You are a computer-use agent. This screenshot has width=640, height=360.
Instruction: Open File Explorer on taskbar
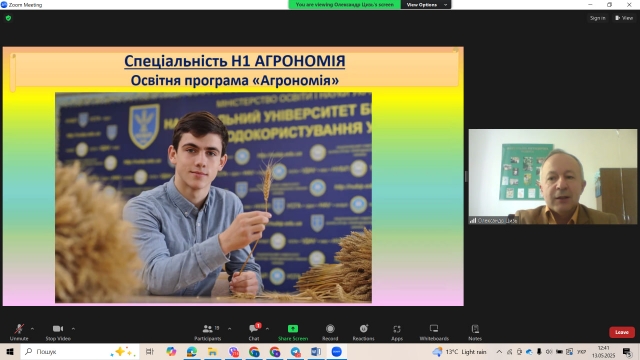pos(213,351)
